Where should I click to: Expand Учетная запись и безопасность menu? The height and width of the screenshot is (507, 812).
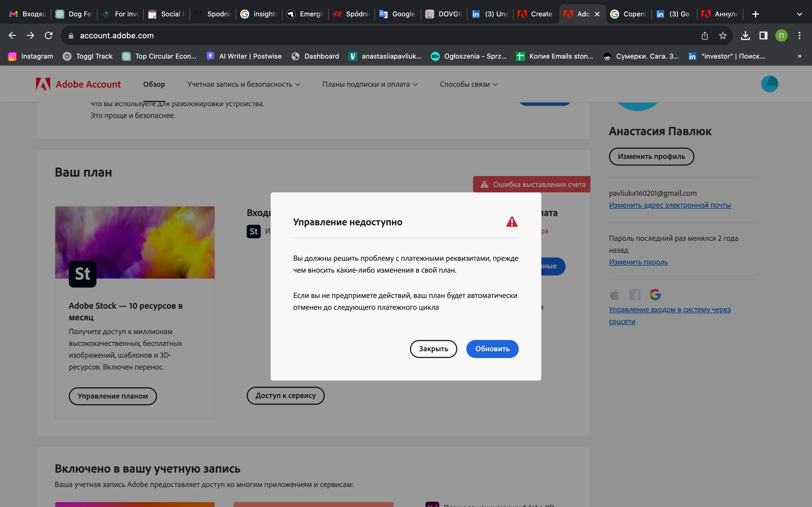244,84
